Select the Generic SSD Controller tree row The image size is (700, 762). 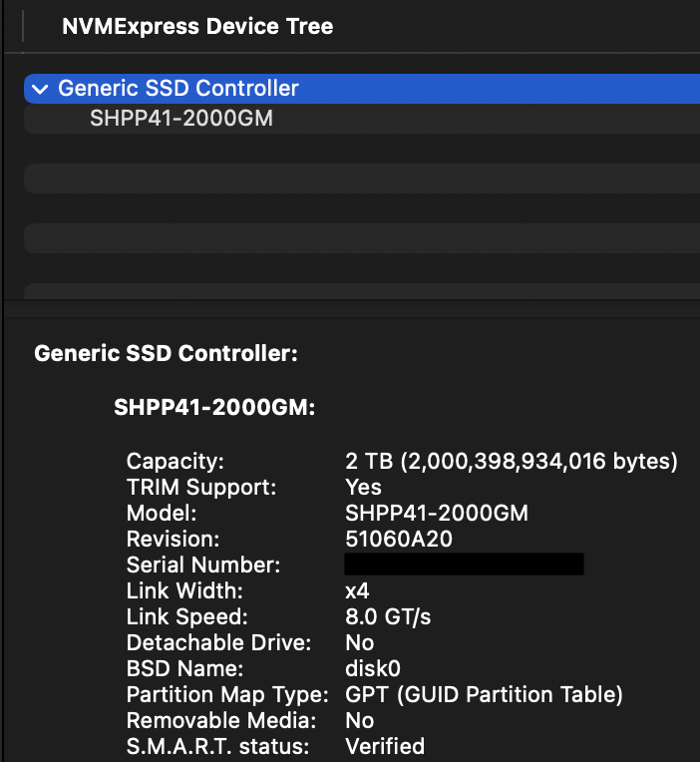click(x=179, y=89)
